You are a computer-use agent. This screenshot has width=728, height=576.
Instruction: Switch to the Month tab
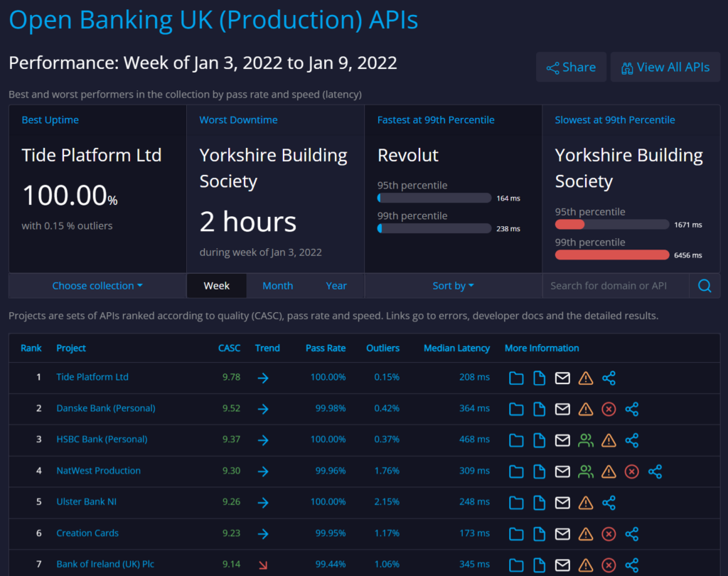[x=277, y=285]
